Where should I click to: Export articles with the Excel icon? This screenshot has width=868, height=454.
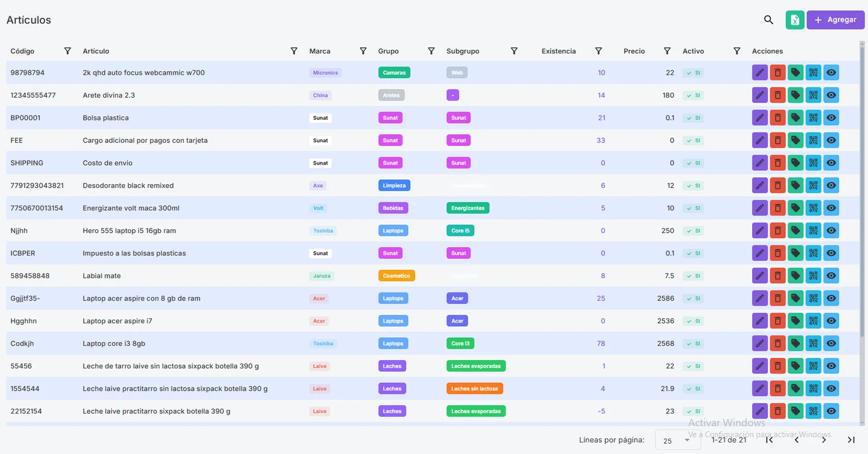coord(795,20)
